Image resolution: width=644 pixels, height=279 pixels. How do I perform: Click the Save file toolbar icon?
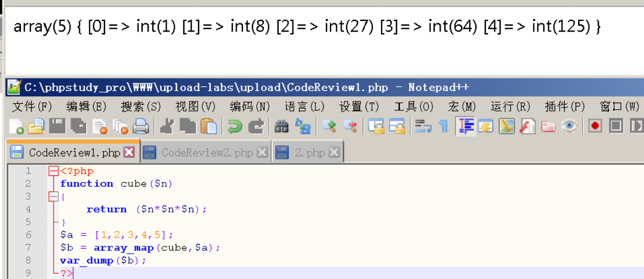pos(57,126)
